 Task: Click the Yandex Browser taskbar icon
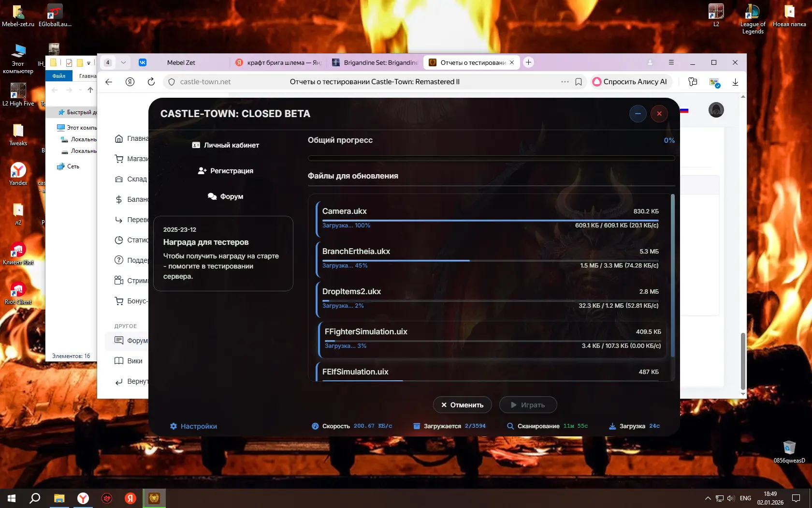(x=83, y=498)
